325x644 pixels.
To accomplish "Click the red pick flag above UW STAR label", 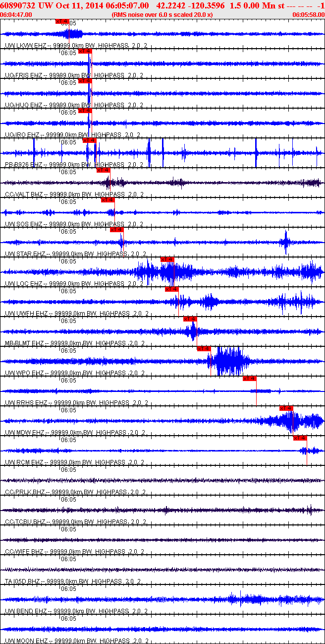I will [116, 230].
